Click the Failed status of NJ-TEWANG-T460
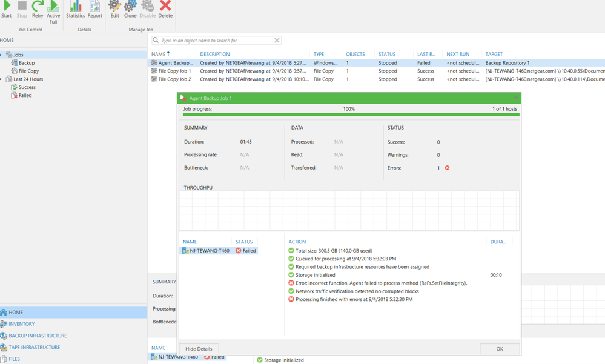This screenshot has height=364, width=605. 246,251
